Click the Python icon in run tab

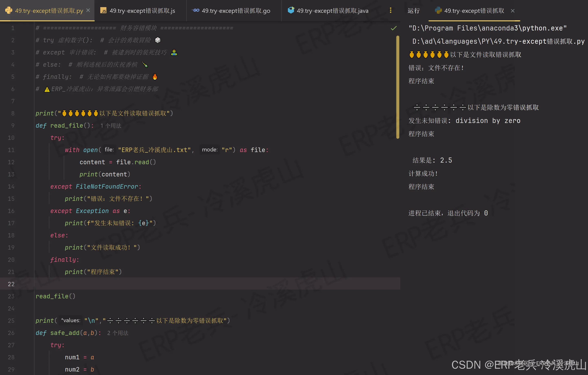point(438,11)
